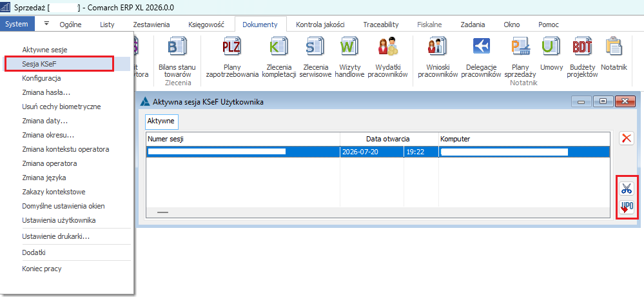
Task: Expand the quick access toolbar arrow
Action: (46, 23)
